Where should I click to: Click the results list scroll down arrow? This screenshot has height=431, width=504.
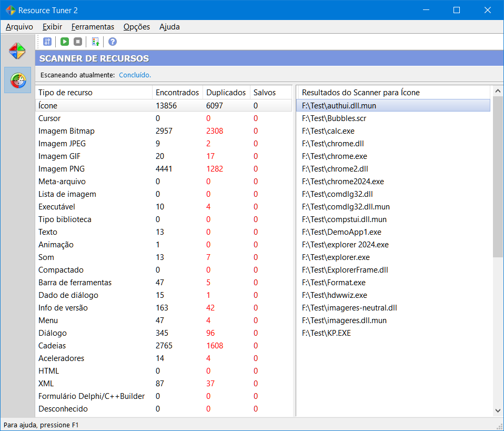point(498,410)
